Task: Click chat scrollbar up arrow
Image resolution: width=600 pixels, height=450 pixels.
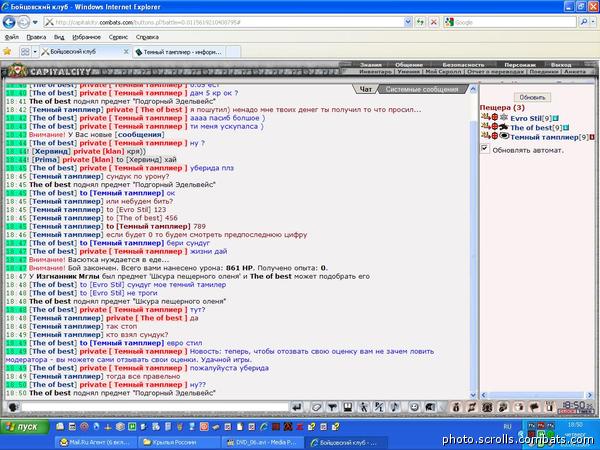Action: (x=473, y=89)
